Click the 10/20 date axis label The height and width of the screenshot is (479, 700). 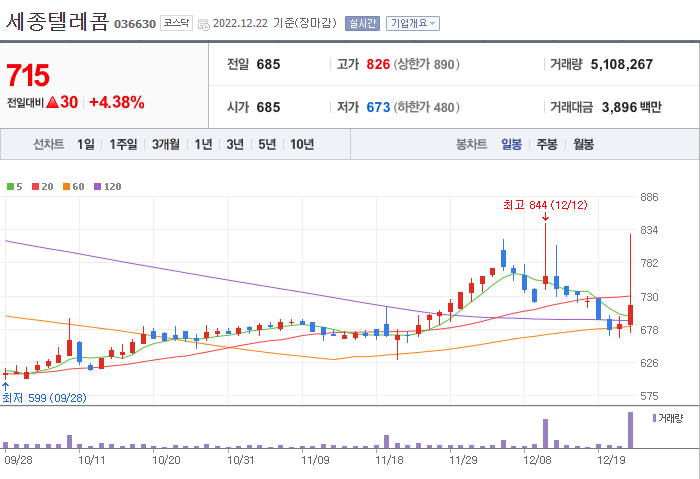coord(166,460)
